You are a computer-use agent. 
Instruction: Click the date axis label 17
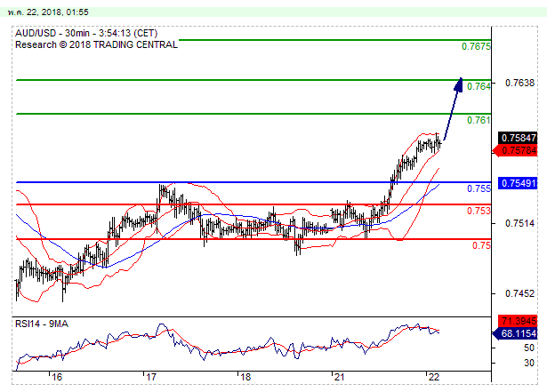(x=150, y=377)
